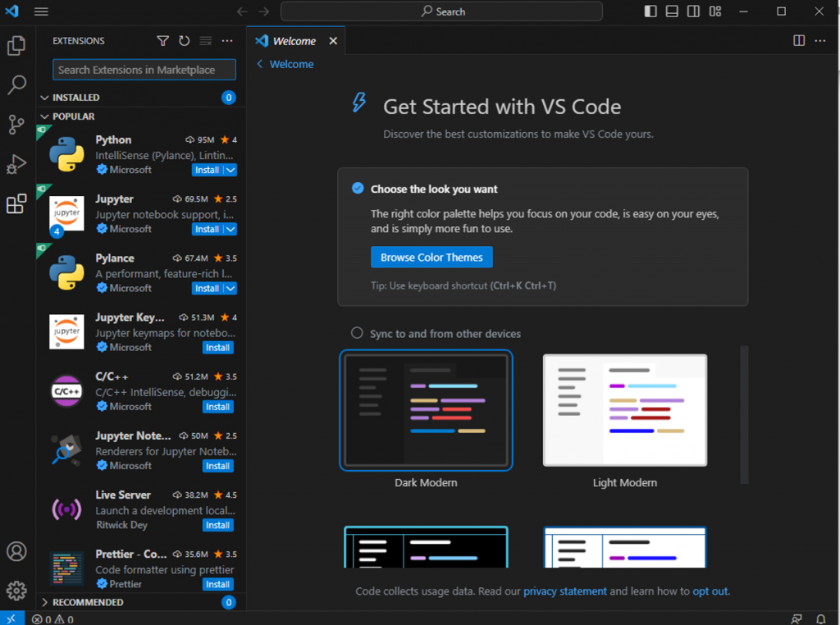This screenshot has width=840, height=625.
Task: Toggle bottom panel layout icon
Action: click(x=672, y=11)
